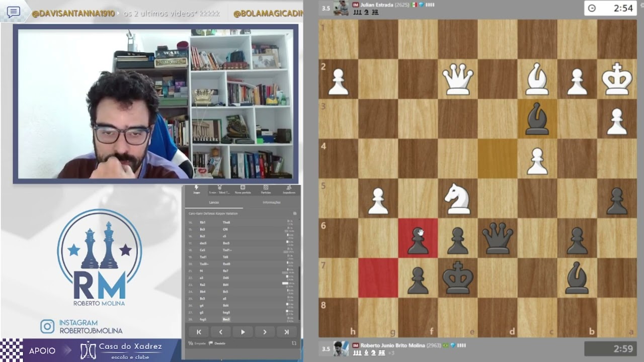
Task: Select the Lances tab
Action: click(x=214, y=202)
